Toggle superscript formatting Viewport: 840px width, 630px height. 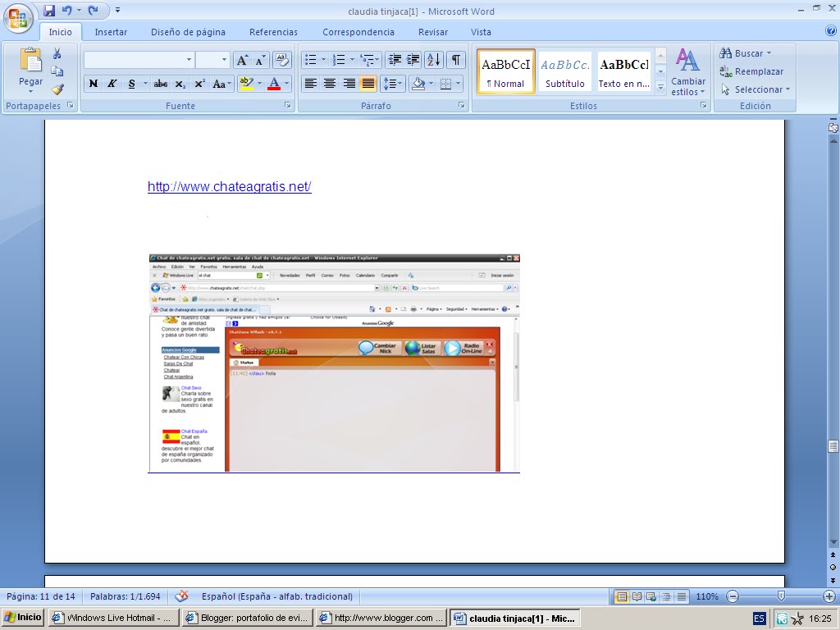tap(199, 84)
